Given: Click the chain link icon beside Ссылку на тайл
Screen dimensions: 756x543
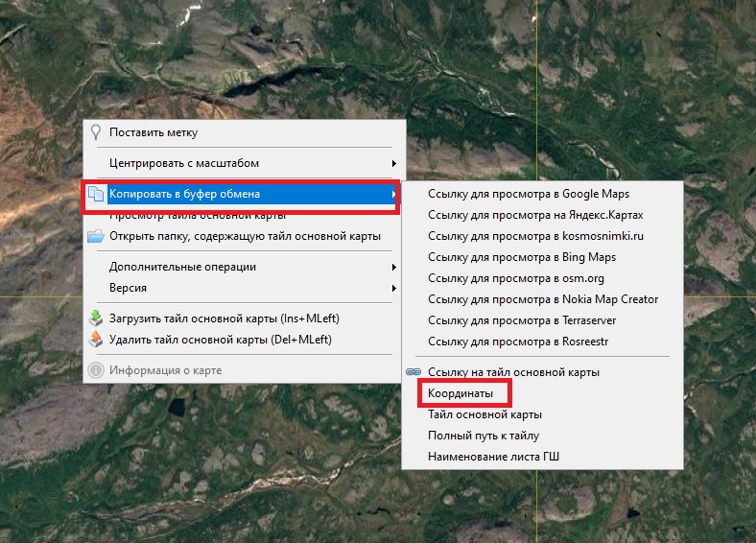Looking at the screenshot, I should [413, 372].
